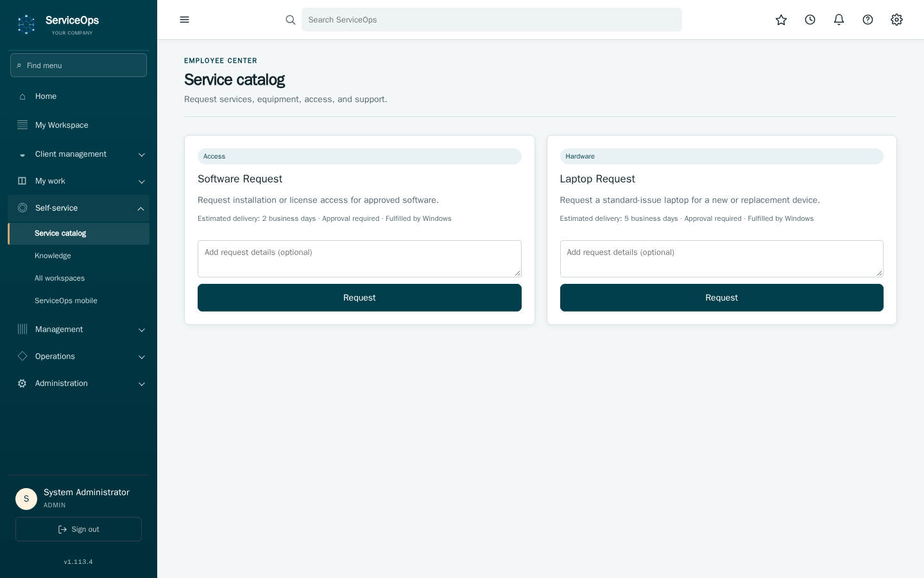Click the Operations diamond icon

click(22, 356)
